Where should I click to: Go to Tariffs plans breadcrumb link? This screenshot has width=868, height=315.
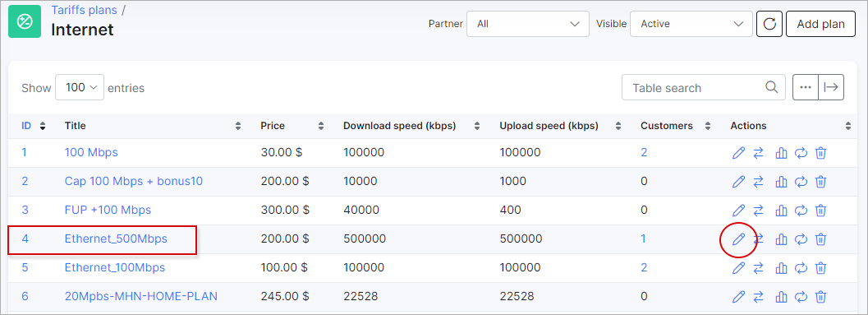[x=84, y=10]
